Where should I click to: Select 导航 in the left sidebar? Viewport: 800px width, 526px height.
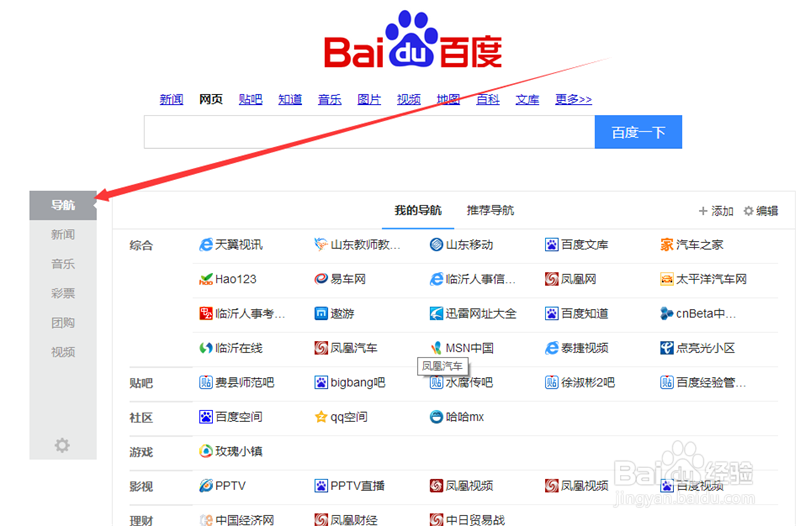click(63, 205)
